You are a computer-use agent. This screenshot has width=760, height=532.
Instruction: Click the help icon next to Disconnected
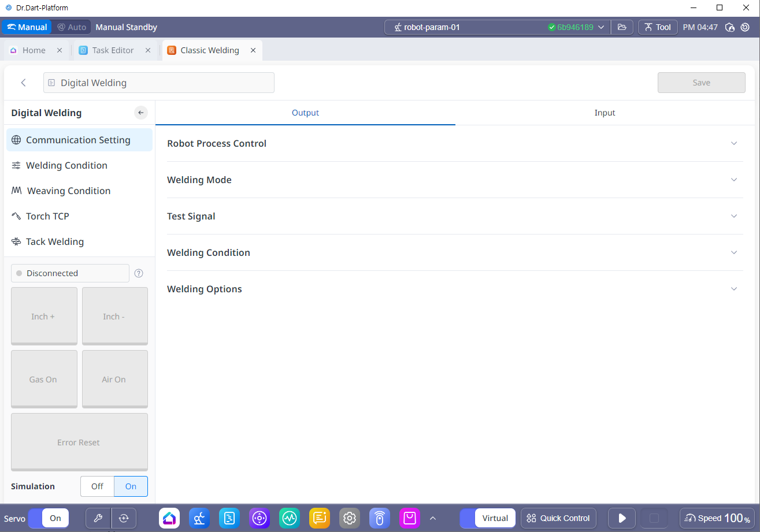[139, 273]
